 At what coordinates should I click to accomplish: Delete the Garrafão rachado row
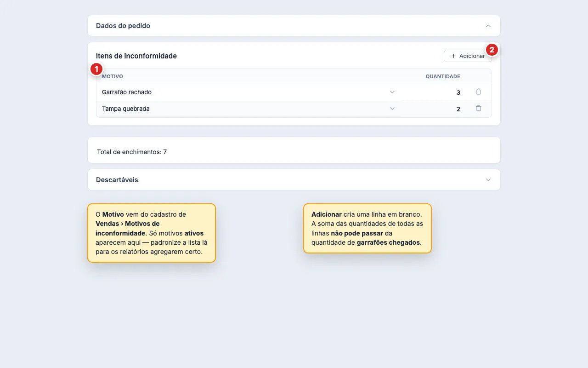coord(479,92)
